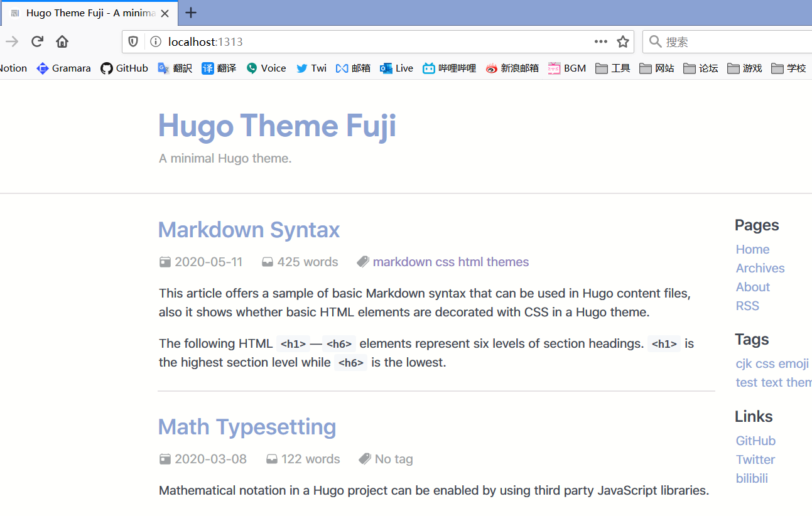Click the word count icon showing 425 words
This screenshot has height=516, width=812.
coord(268,262)
